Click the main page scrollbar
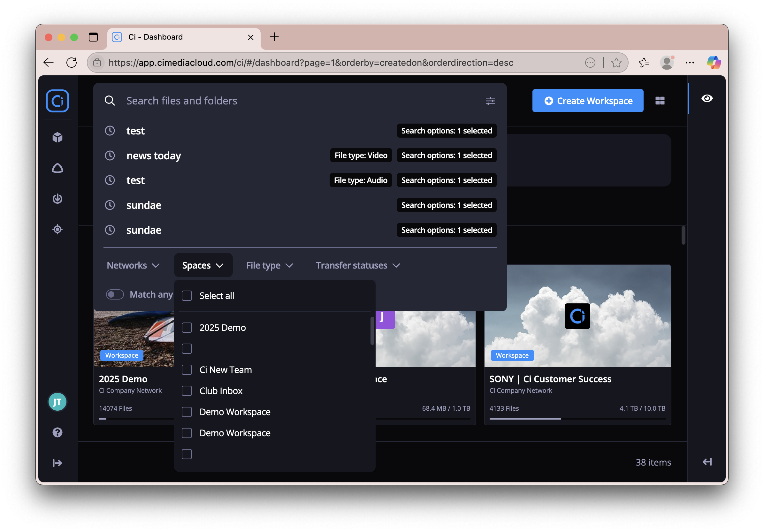This screenshot has height=532, width=764. (683, 236)
